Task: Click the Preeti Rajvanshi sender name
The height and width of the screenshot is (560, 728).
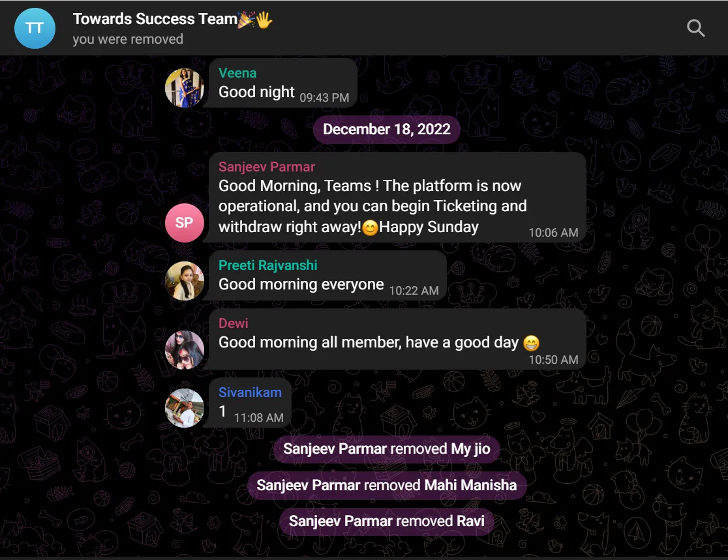Action: [268, 265]
